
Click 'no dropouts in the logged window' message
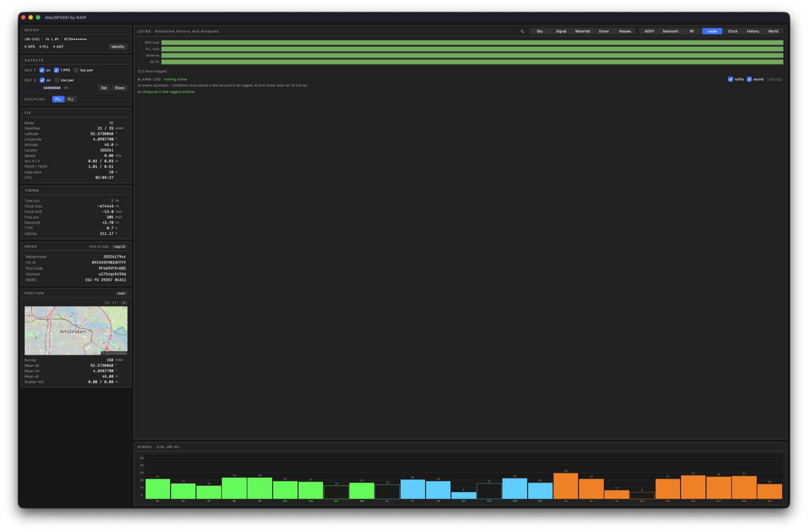pos(166,92)
